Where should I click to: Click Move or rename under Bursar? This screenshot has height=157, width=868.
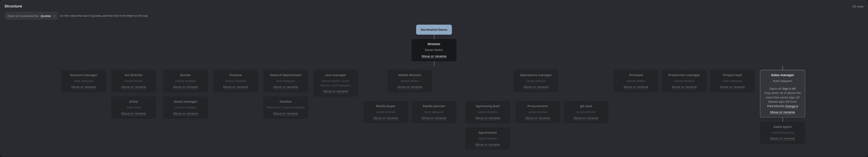185,87
